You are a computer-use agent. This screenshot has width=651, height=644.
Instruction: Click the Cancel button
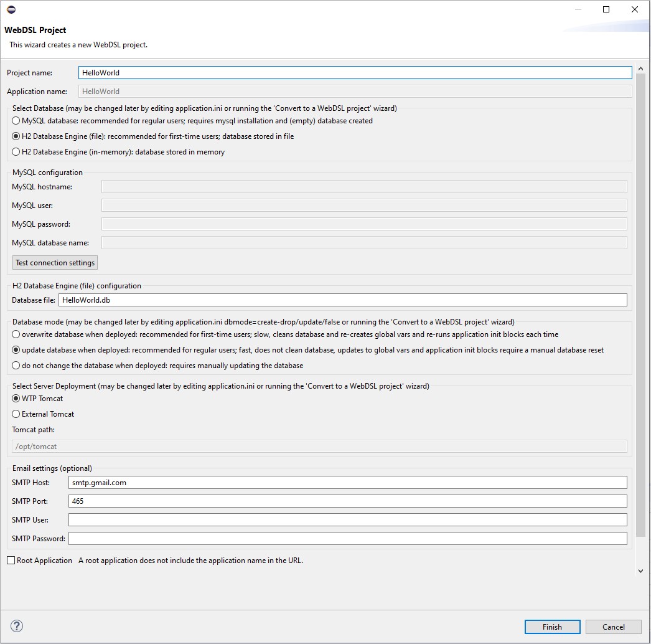pyautogui.click(x=613, y=627)
